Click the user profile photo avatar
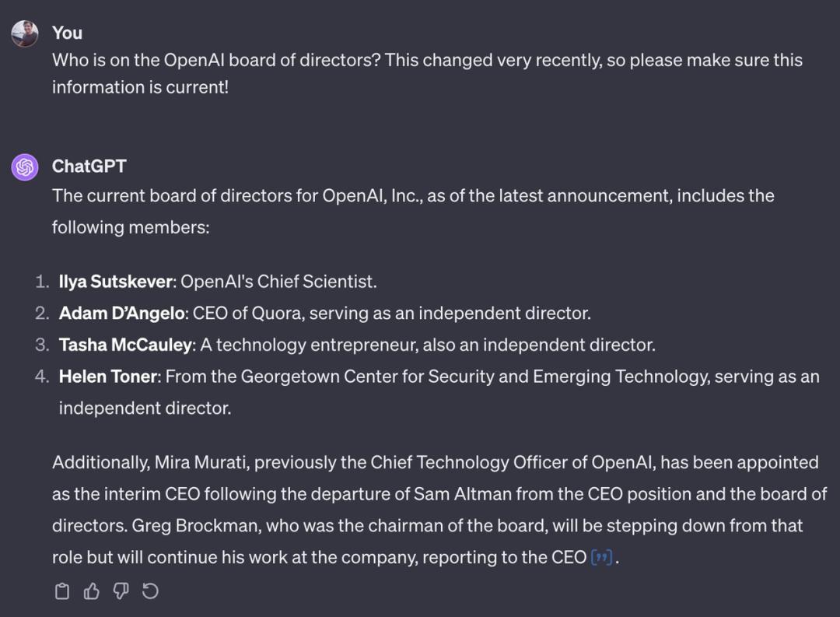This screenshot has width=840, height=617. coord(25,33)
